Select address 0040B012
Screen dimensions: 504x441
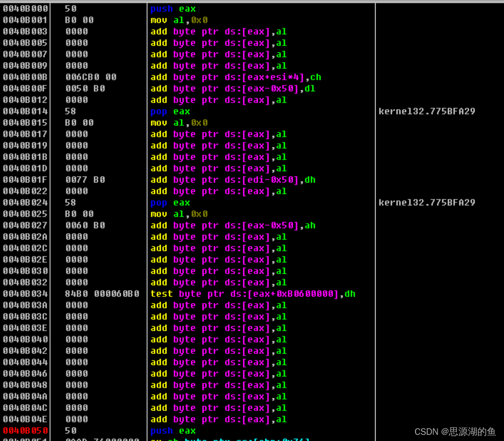click(25, 100)
